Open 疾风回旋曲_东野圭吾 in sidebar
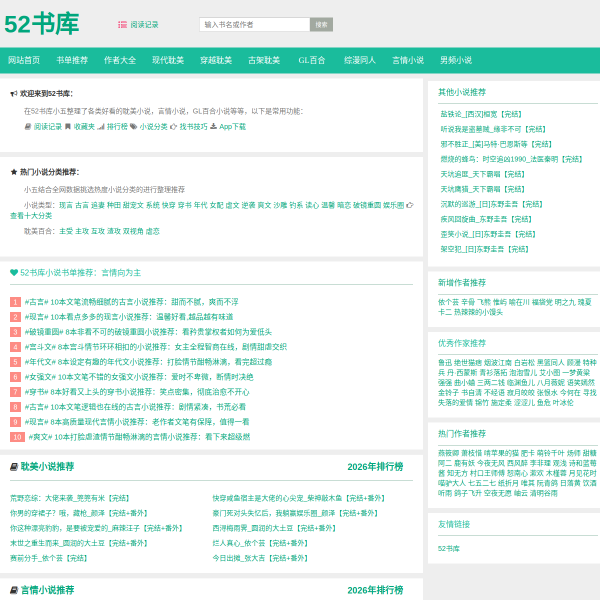Screen dimensions: 600x600 click(x=486, y=219)
